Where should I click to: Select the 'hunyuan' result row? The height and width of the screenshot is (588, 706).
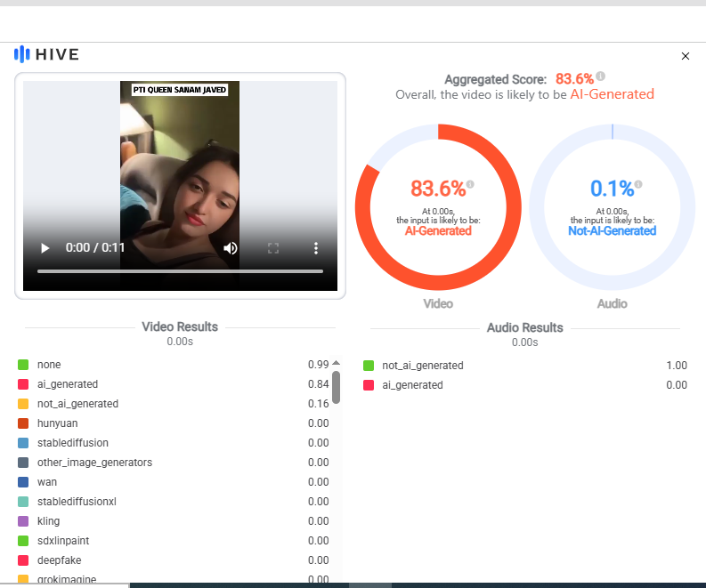click(x=174, y=423)
